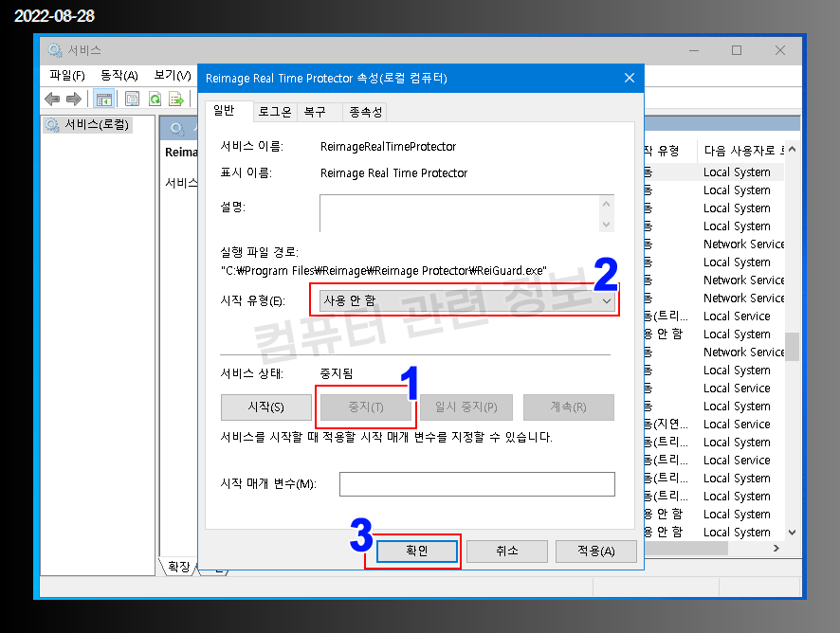Click description box scroll down arrow
The image size is (840, 633).
click(x=606, y=225)
